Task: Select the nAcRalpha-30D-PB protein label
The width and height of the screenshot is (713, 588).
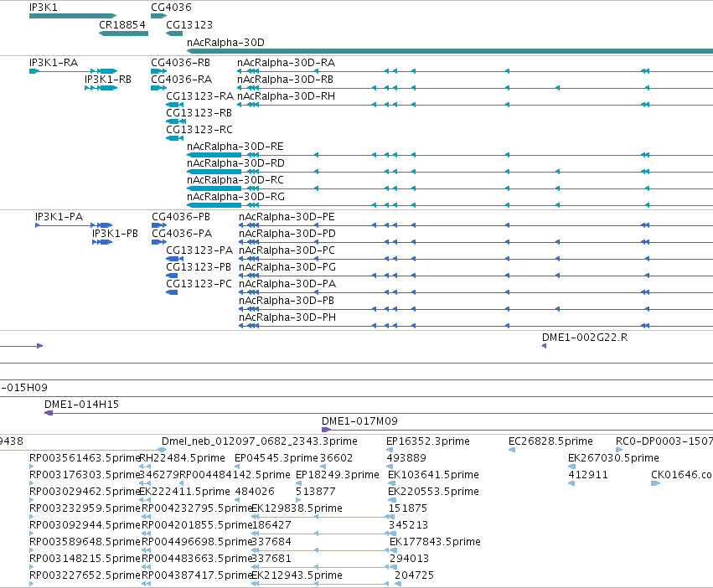Action: click(287, 301)
